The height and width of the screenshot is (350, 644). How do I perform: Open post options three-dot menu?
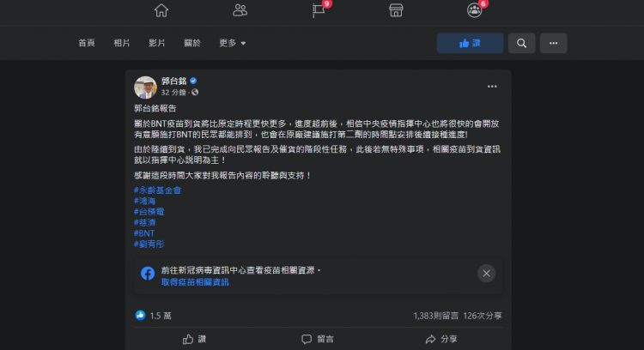point(492,86)
